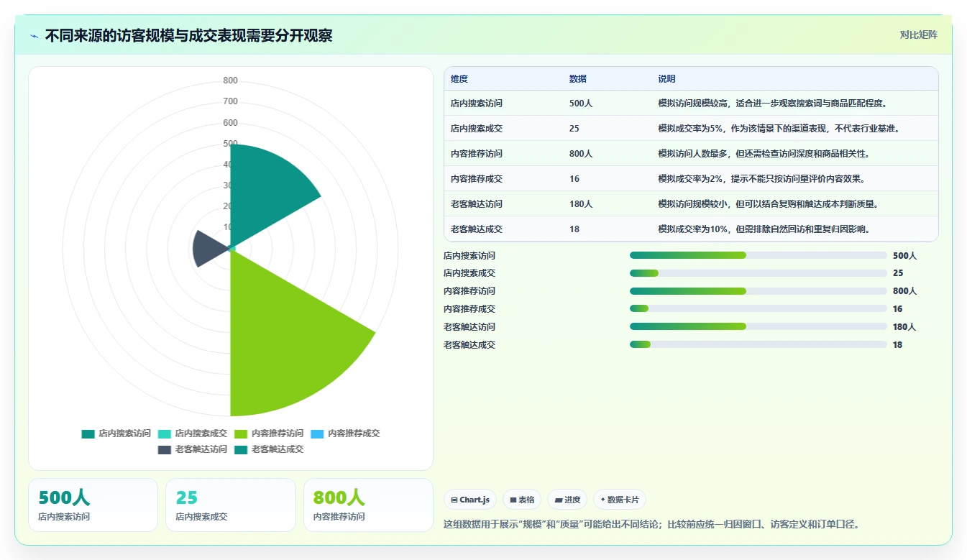Click the 维度 column header
Image resolution: width=967 pixels, height=560 pixels.
[x=459, y=79]
